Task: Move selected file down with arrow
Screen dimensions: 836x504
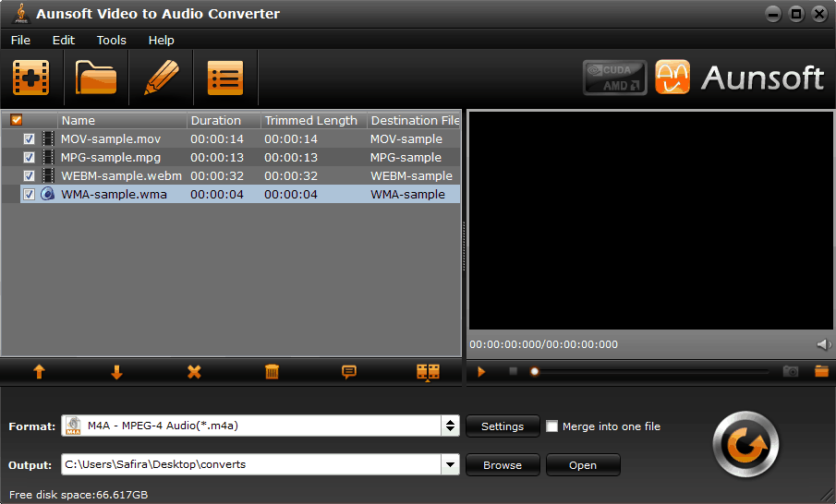Action: point(116,372)
